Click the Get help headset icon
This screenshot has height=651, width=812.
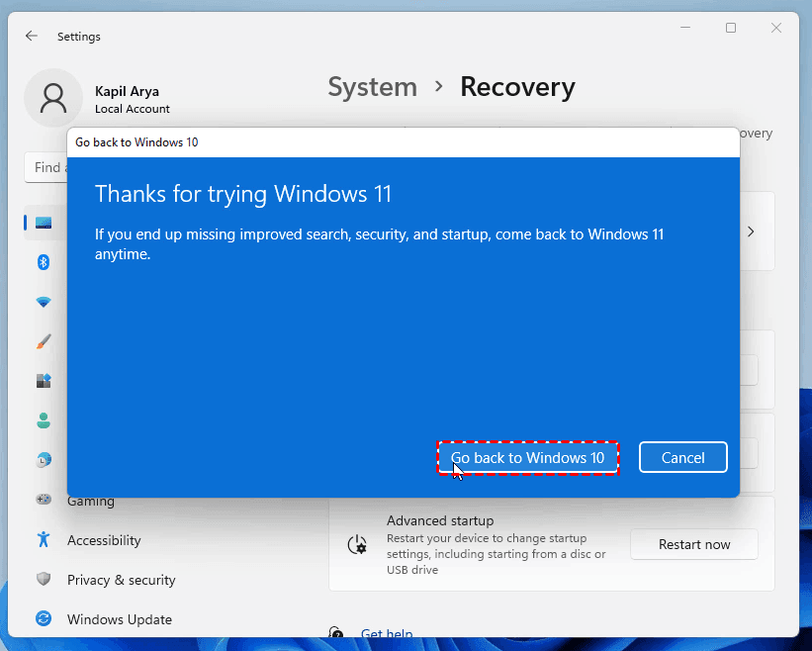coord(335,633)
